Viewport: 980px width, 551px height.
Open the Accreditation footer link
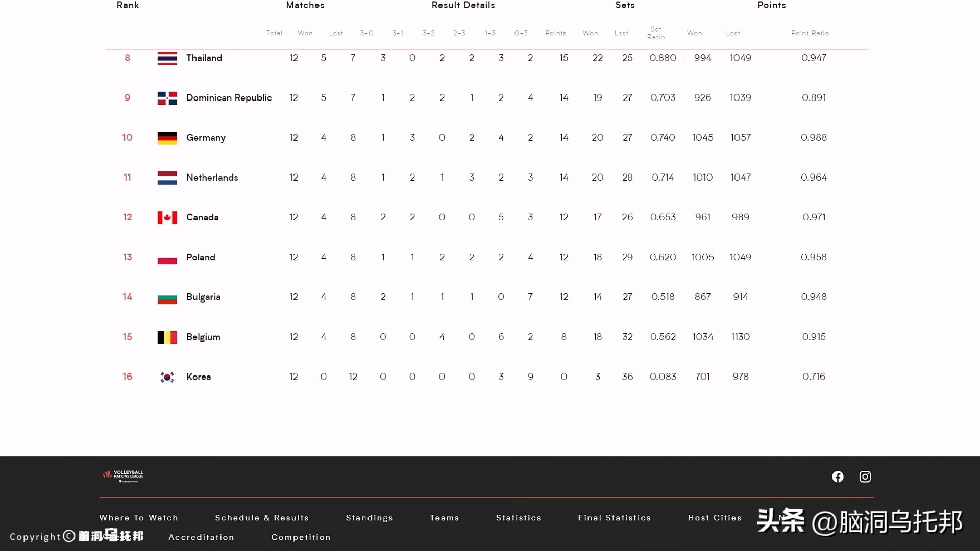coord(201,537)
